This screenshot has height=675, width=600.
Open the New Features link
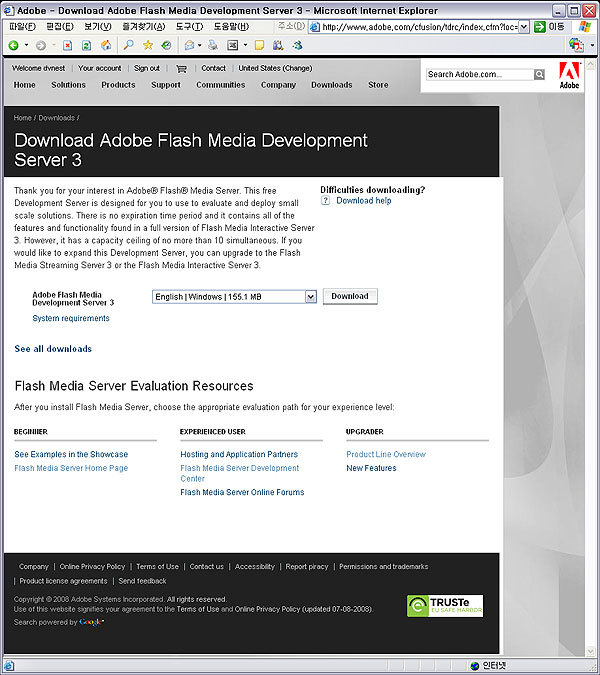(x=371, y=468)
